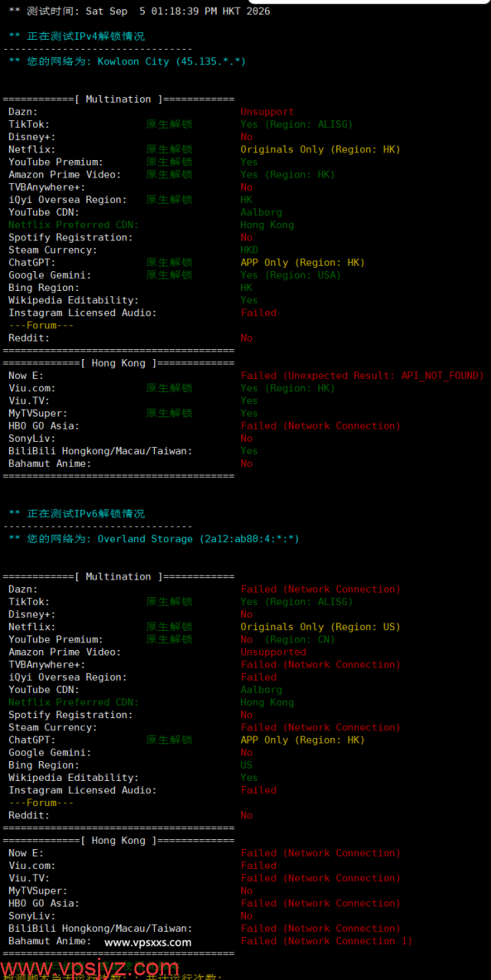Select HBO GO Asia result in IPv4 section
This screenshot has width=491, height=980.
click(x=320, y=426)
